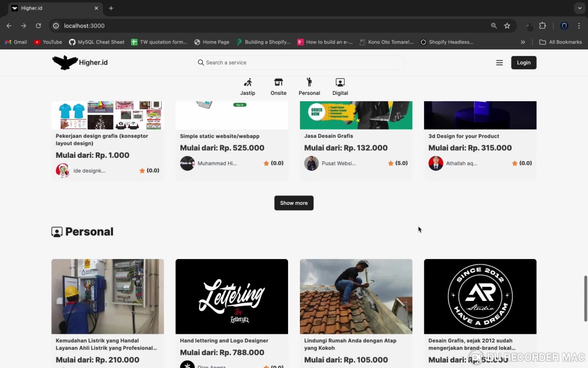Click the Show more button
The image size is (588, 368).
(x=293, y=203)
